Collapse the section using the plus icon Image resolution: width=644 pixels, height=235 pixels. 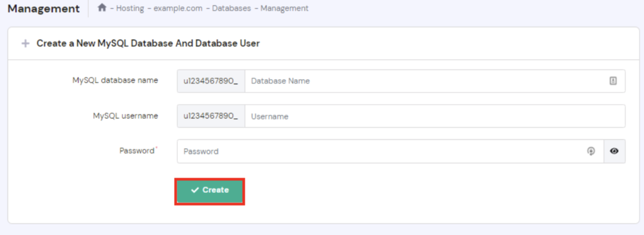point(25,43)
